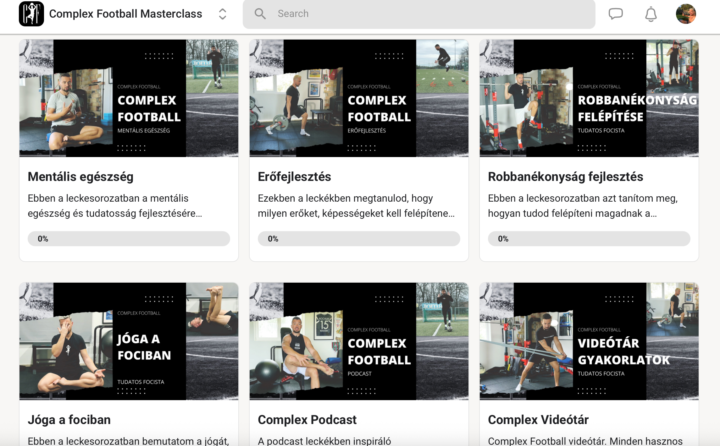
Task: Open the chat messages icon
Action: click(615, 14)
